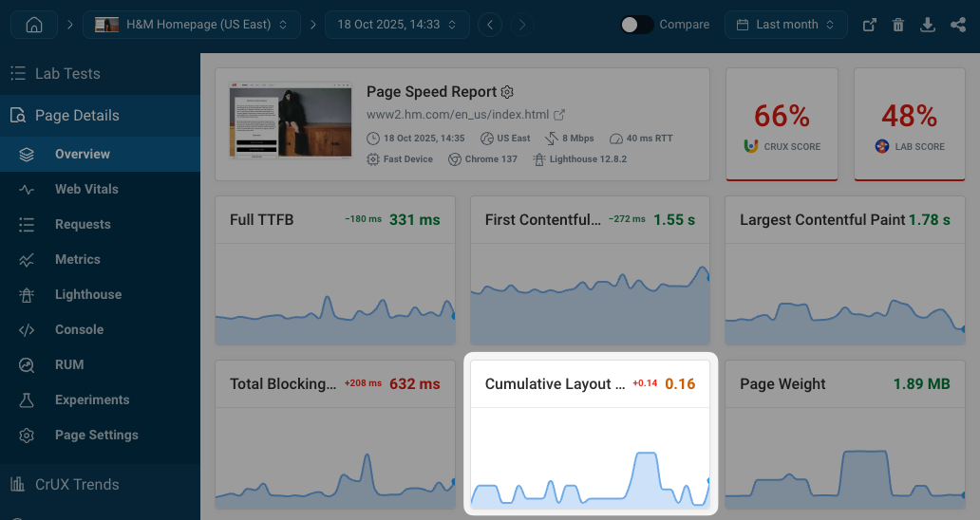
Task: Open the Cumulative Layout Shift card
Action: (x=590, y=435)
